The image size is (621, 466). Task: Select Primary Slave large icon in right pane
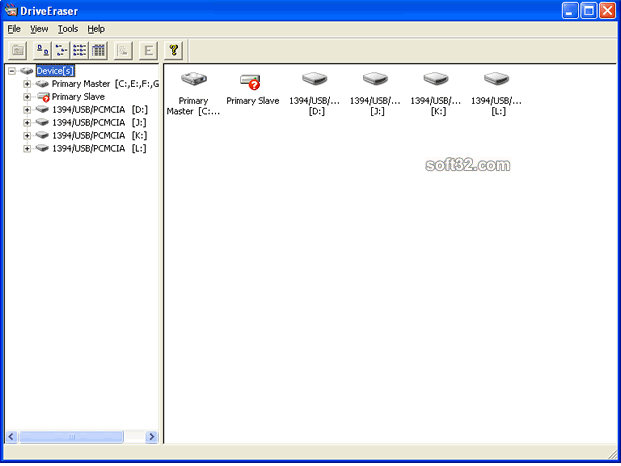tap(250, 81)
